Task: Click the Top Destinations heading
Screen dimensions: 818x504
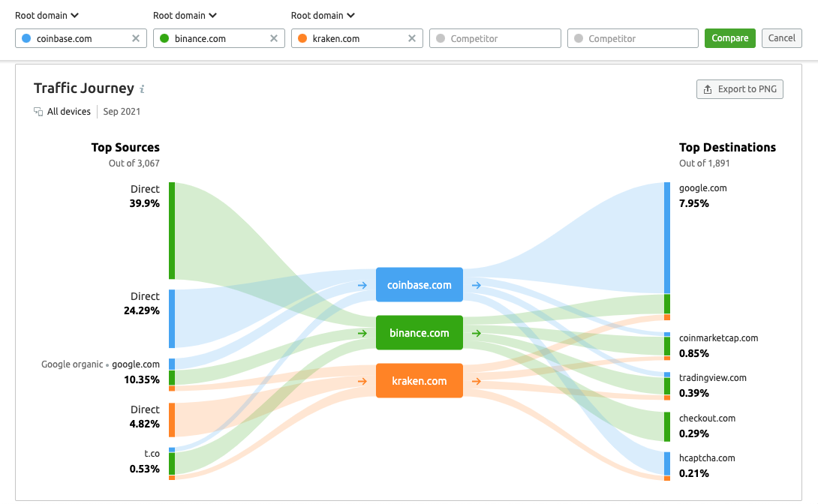Action: pos(727,148)
